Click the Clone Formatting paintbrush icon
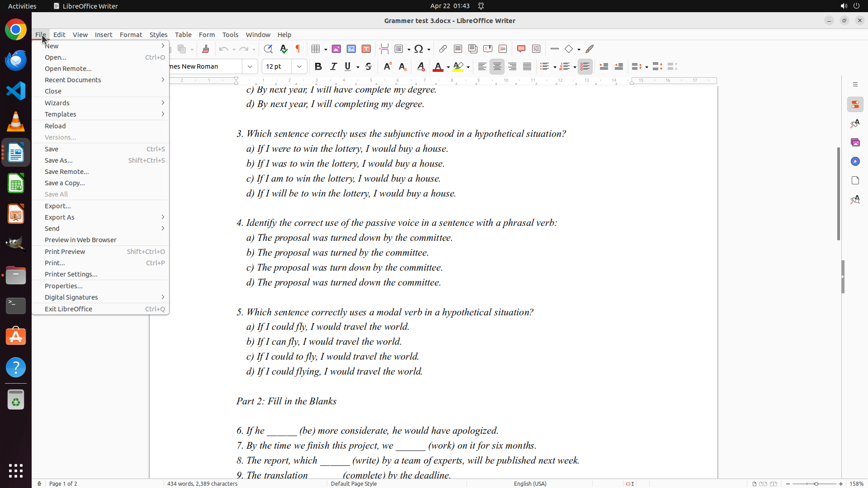This screenshot has height=488, width=868. pyautogui.click(x=206, y=49)
